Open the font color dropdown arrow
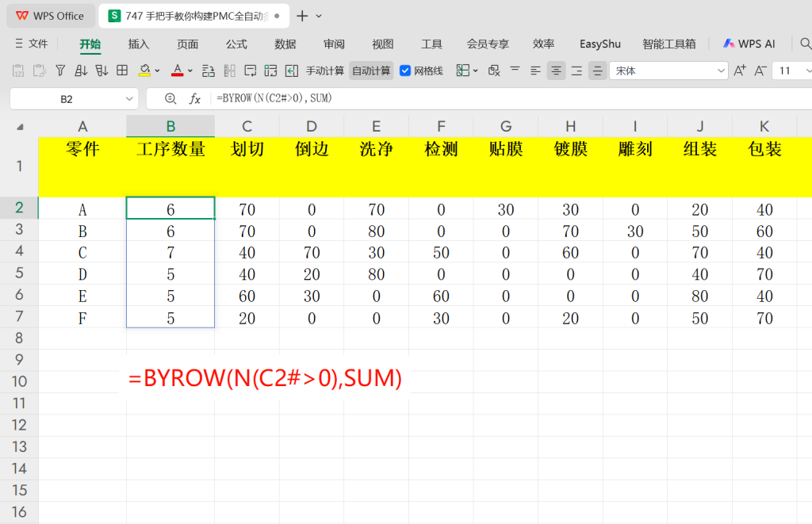The width and height of the screenshot is (812, 524). tap(190, 71)
